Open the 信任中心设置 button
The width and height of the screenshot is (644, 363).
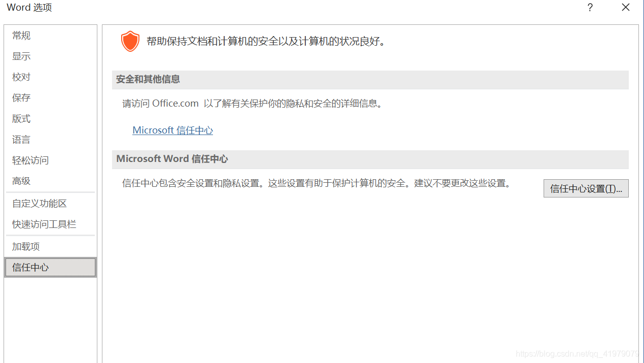coord(586,188)
